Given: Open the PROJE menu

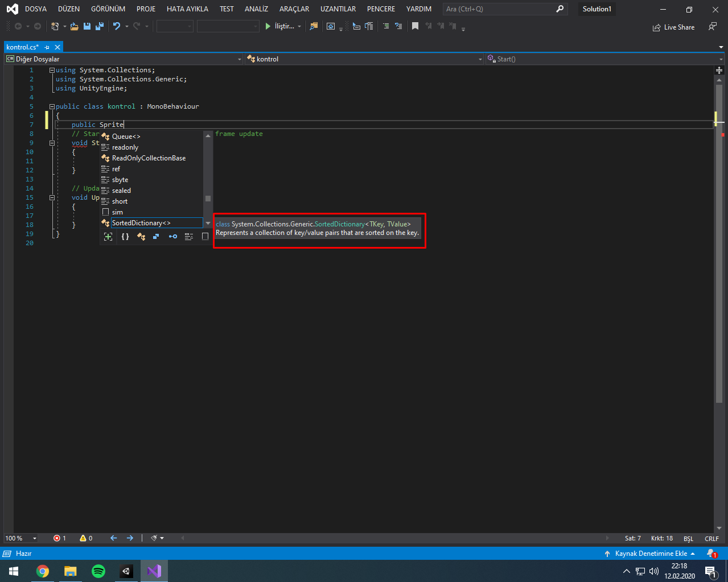Looking at the screenshot, I should click(146, 9).
